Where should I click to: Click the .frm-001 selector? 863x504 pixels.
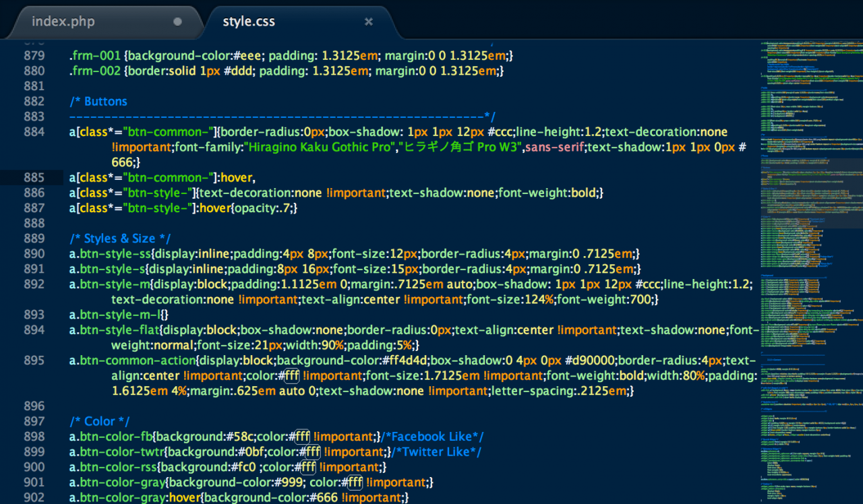tap(94, 56)
